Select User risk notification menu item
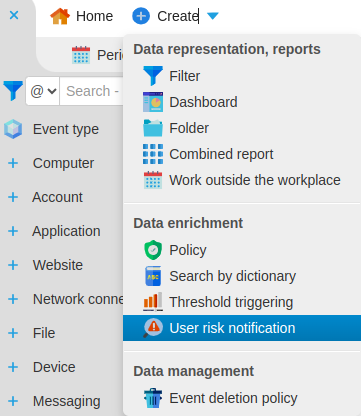The image size is (361, 416). pos(242,328)
